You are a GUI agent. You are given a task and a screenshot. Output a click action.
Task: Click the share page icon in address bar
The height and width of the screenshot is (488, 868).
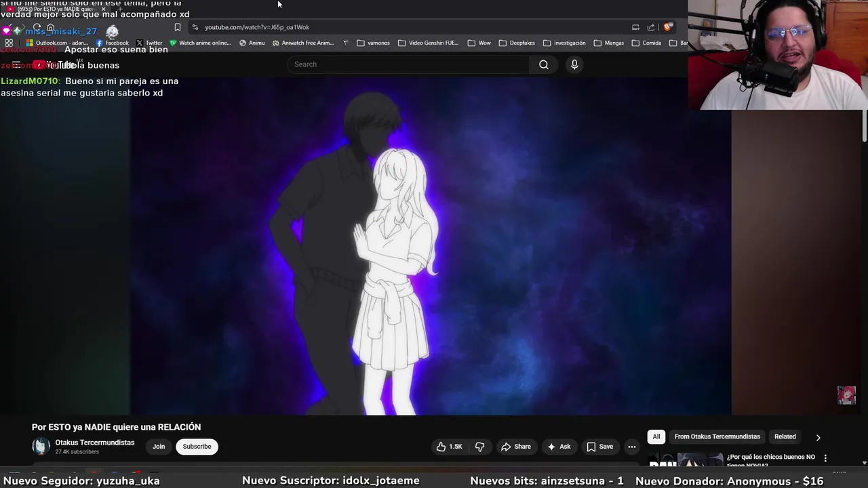[x=651, y=27]
